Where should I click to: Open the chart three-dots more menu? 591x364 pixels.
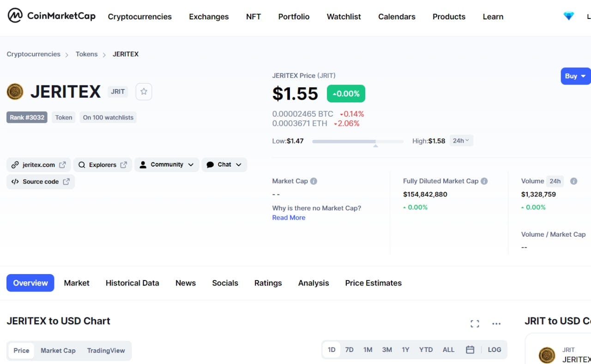[496, 323]
